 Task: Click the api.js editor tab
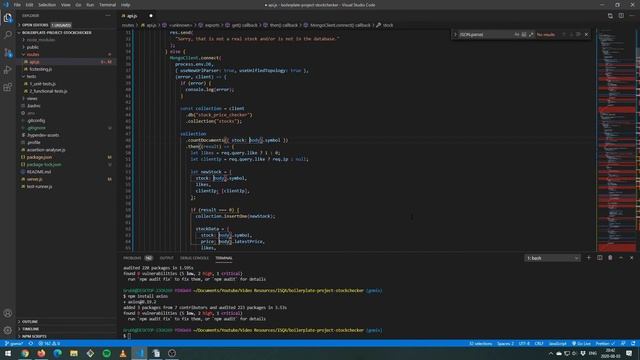point(137,16)
